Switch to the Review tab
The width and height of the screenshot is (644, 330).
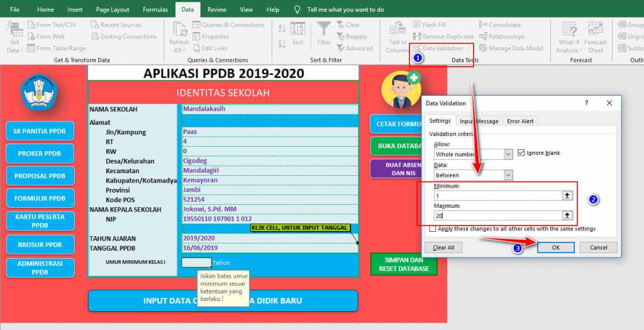[x=217, y=9]
